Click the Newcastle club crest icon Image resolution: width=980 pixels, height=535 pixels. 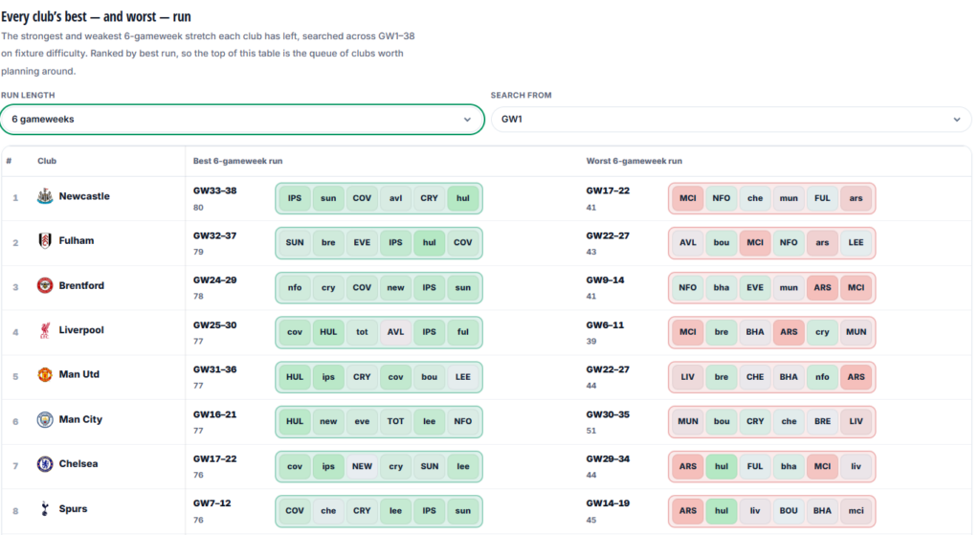(x=45, y=196)
